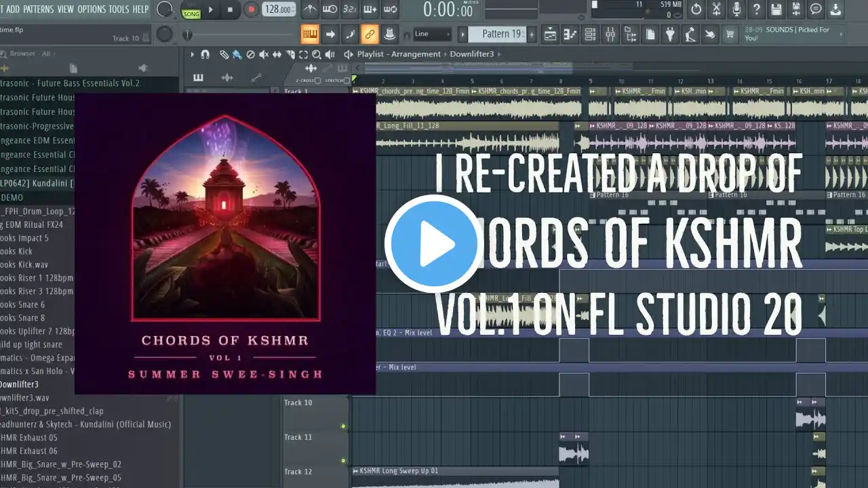Open the HELP menu

(x=140, y=9)
